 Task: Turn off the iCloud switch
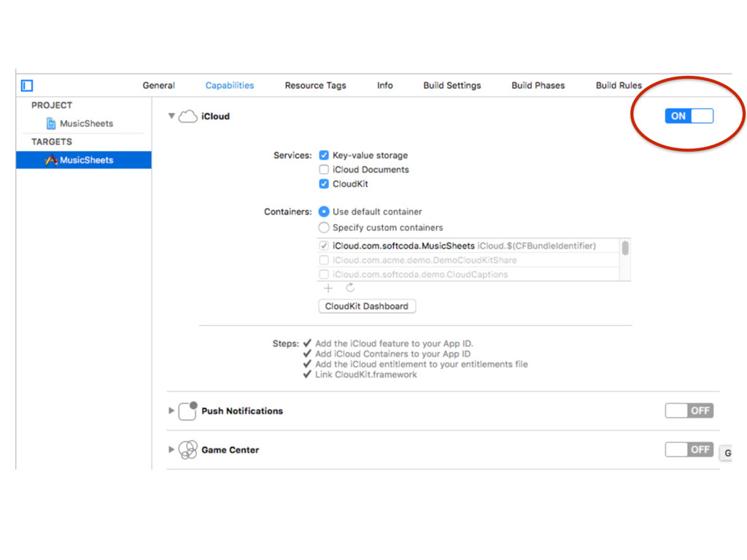click(x=689, y=116)
